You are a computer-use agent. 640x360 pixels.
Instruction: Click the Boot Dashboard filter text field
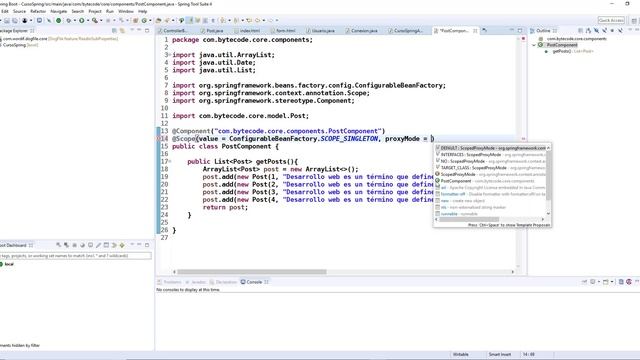coord(76,256)
